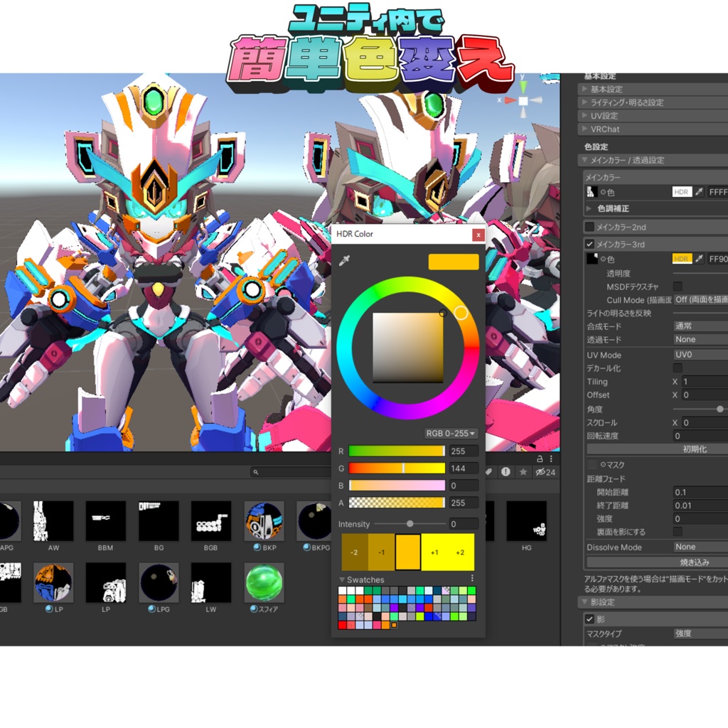Open the Cull Mode dropdown
Viewport: 728px width, 728px height.
click(x=700, y=299)
